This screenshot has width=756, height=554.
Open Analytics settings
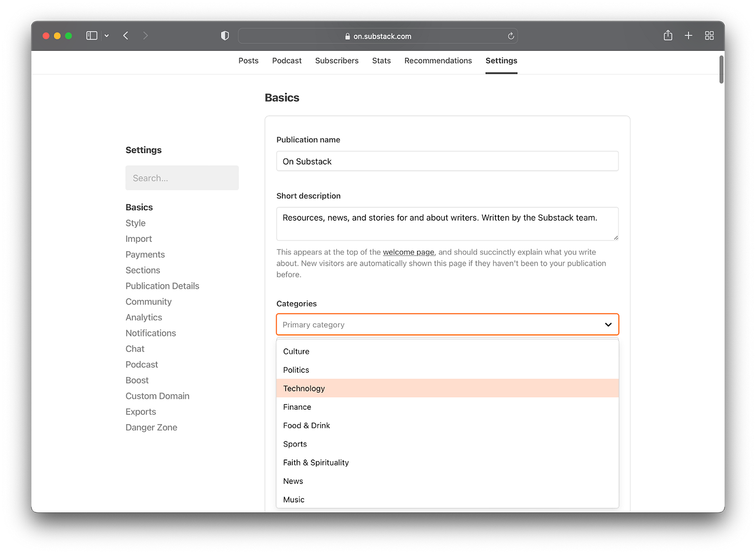coord(144,317)
